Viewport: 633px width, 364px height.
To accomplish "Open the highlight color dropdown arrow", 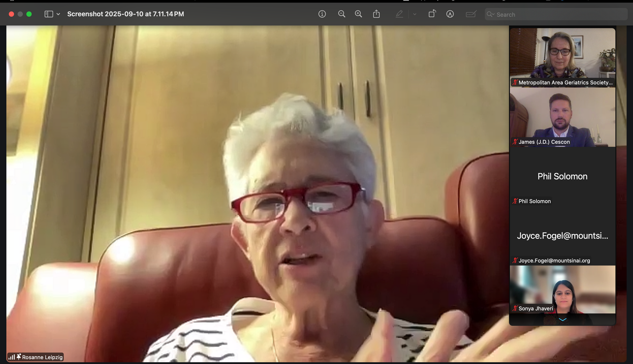I will (x=415, y=14).
